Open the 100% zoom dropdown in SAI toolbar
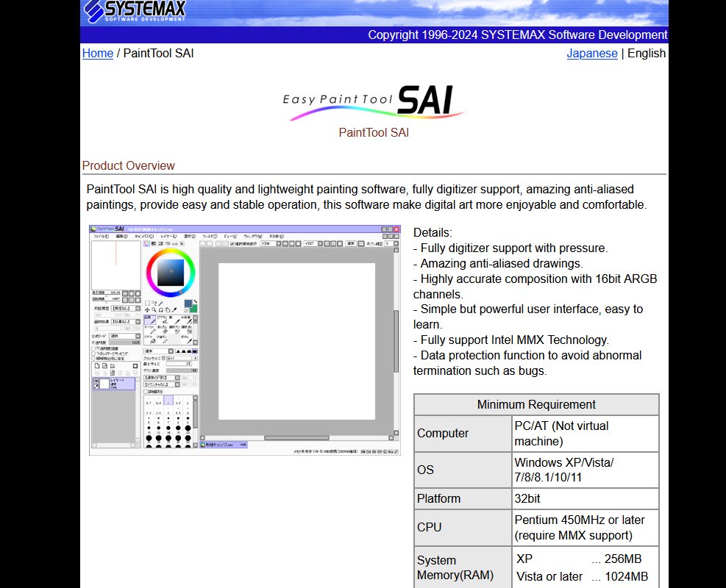726x588 pixels. point(271,244)
